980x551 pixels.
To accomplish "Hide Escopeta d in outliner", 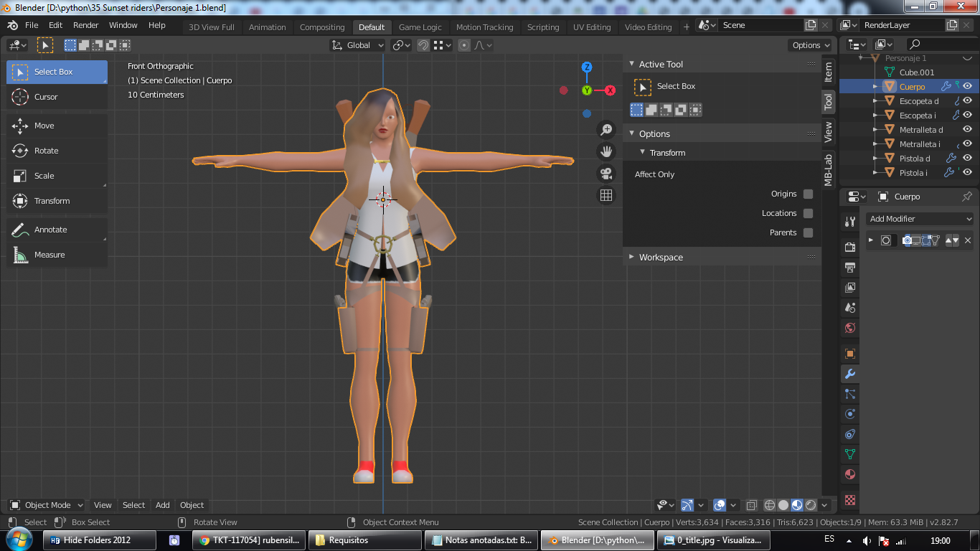I will click(x=968, y=100).
